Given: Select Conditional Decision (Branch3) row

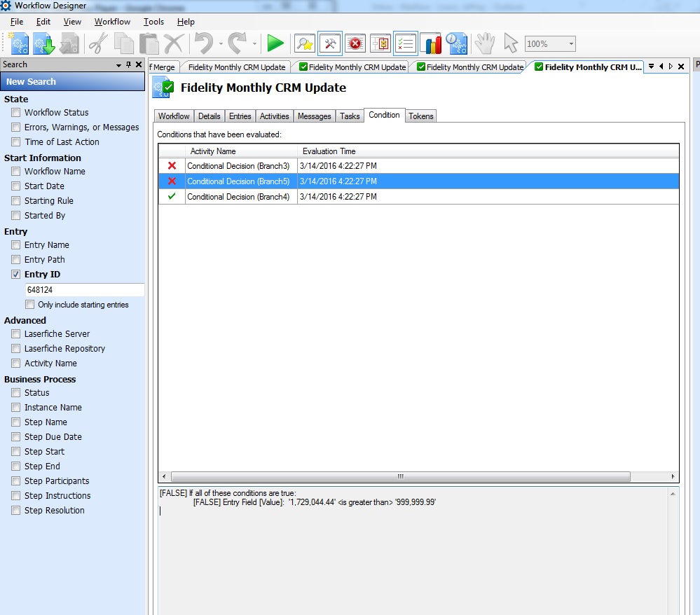Looking at the screenshot, I should click(419, 166).
